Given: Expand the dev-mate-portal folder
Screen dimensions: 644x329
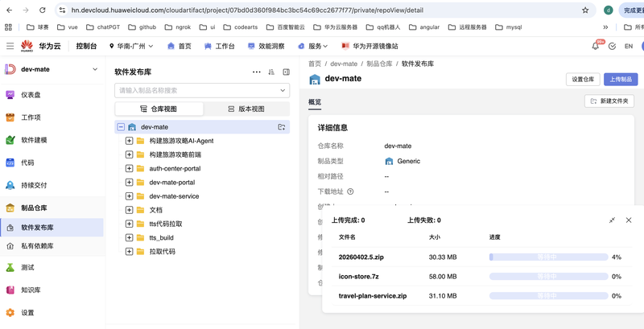Looking at the screenshot, I should pyautogui.click(x=129, y=182).
